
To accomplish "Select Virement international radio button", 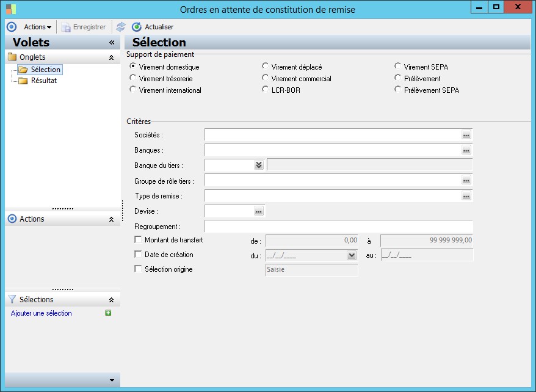I will pyautogui.click(x=132, y=89).
